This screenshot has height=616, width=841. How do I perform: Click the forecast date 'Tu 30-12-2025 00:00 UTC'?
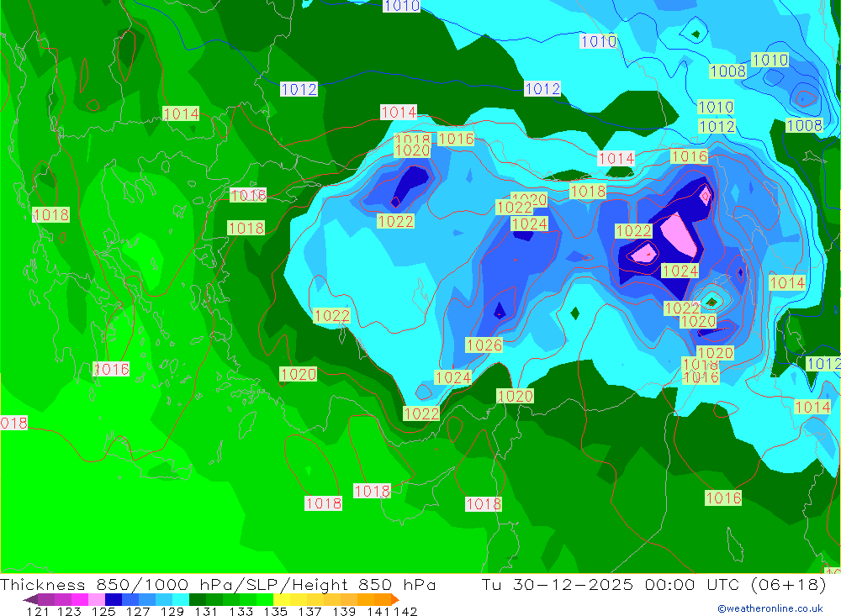pyautogui.click(x=611, y=584)
